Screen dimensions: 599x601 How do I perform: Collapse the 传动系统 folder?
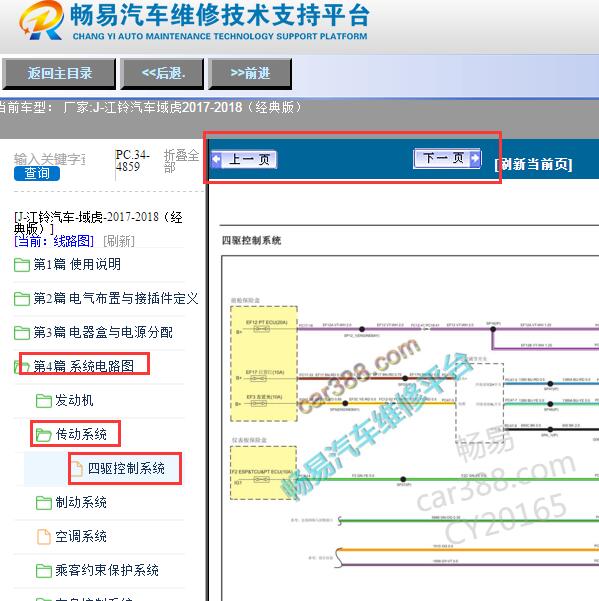click(x=81, y=434)
